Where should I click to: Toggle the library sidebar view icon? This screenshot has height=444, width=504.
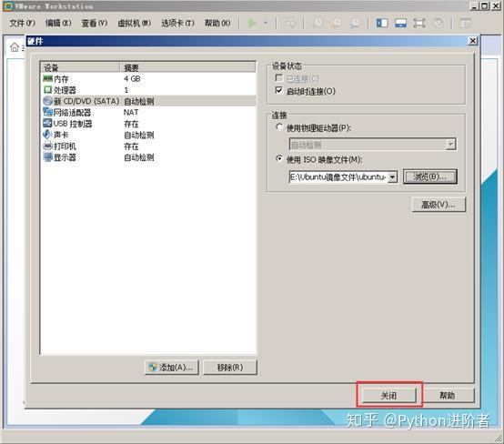click(382, 23)
